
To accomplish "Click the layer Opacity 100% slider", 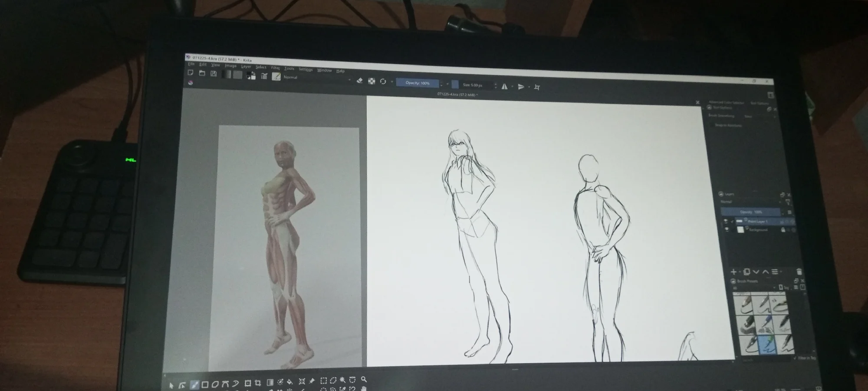I will 751,212.
